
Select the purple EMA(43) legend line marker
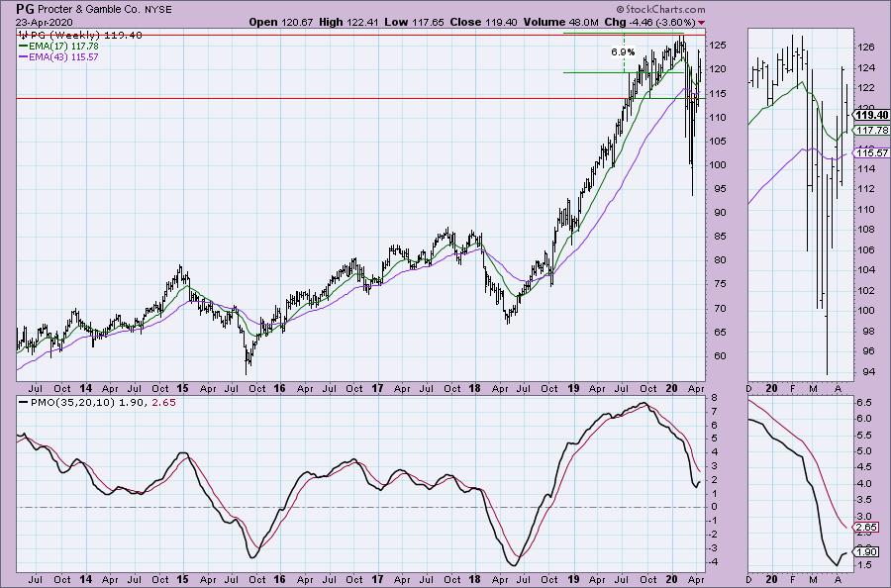click(x=23, y=57)
